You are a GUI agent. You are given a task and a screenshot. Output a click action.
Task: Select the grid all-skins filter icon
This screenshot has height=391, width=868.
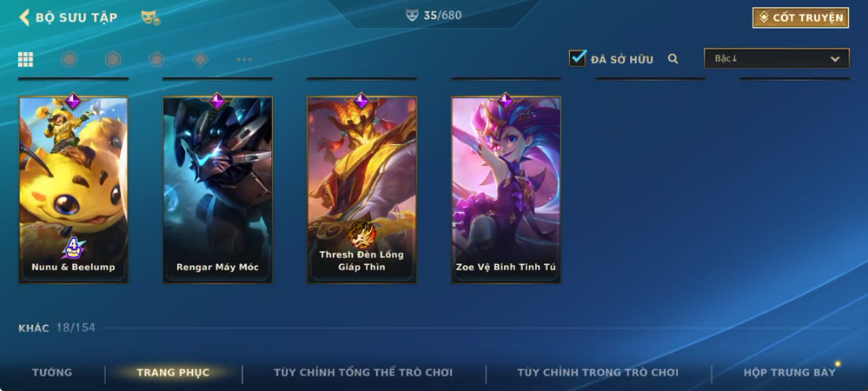tap(25, 59)
